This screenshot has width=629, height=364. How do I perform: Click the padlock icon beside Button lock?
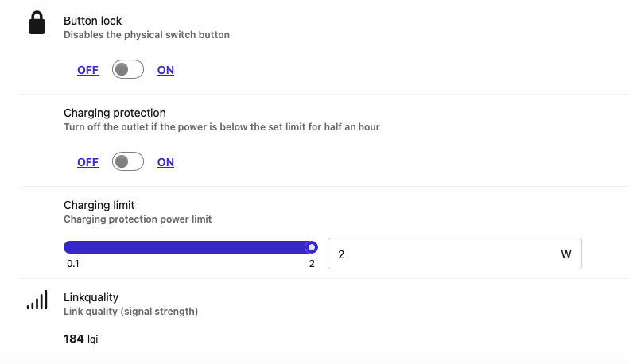tap(37, 24)
